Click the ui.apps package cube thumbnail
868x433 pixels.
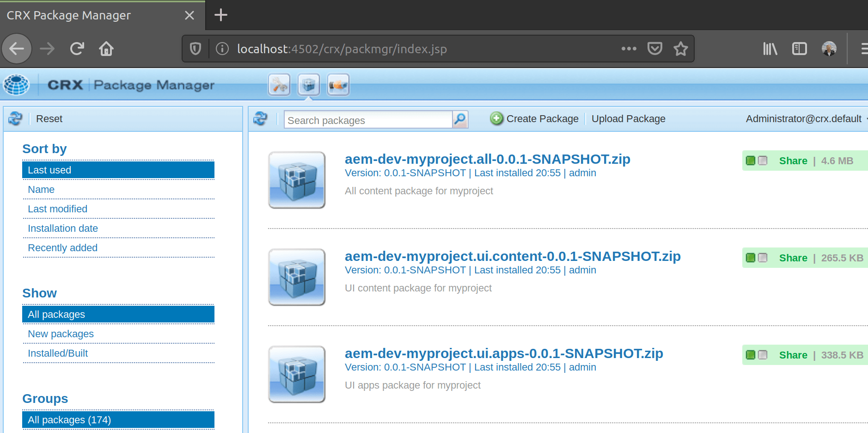[x=297, y=374]
